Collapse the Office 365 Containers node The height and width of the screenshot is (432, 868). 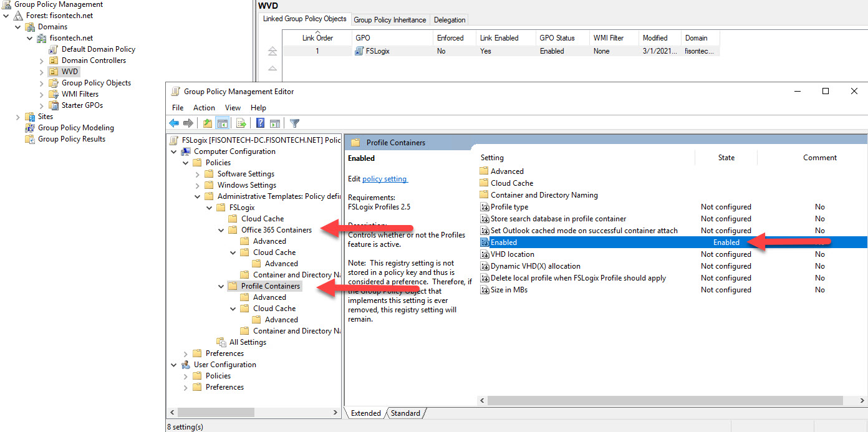tap(221, 230)
